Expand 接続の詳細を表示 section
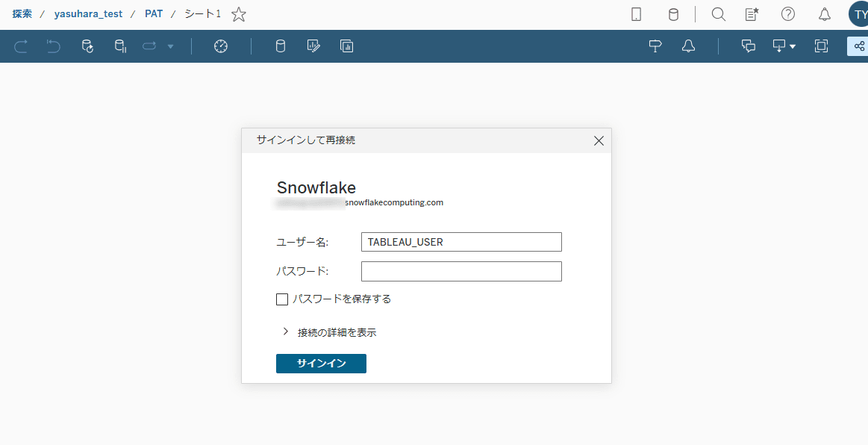 coord(330,333)
